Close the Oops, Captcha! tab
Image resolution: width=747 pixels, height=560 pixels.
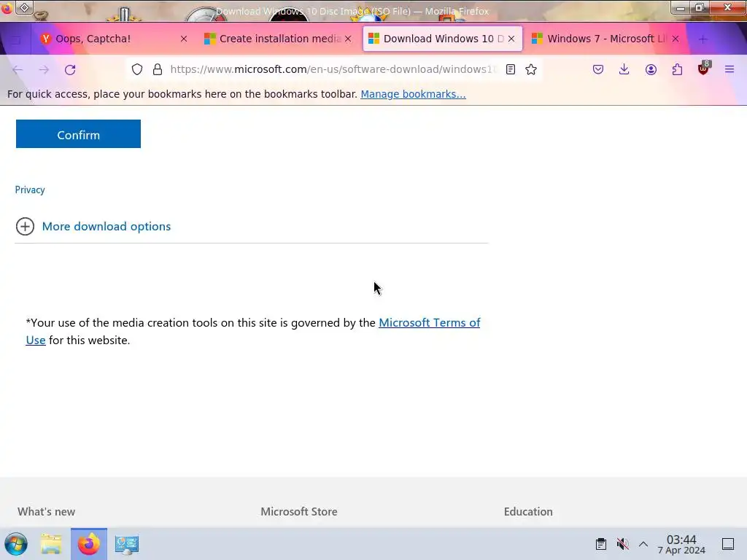184,39
